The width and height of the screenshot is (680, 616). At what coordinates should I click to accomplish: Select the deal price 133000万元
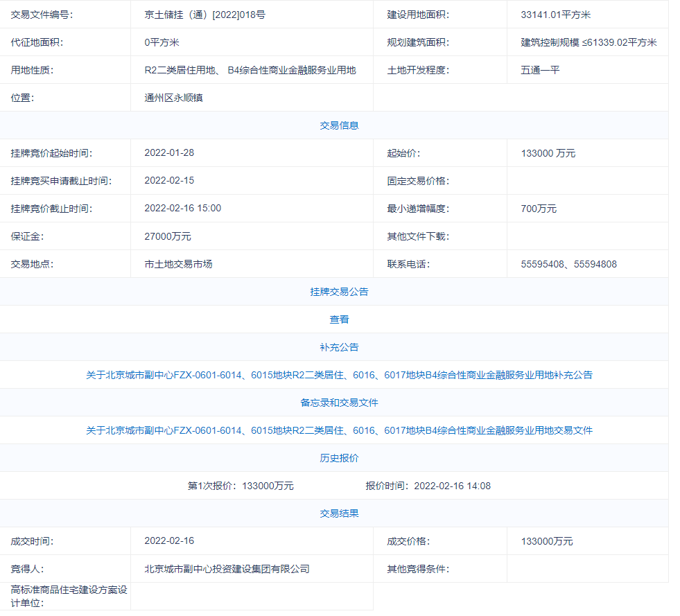[547, 541]
